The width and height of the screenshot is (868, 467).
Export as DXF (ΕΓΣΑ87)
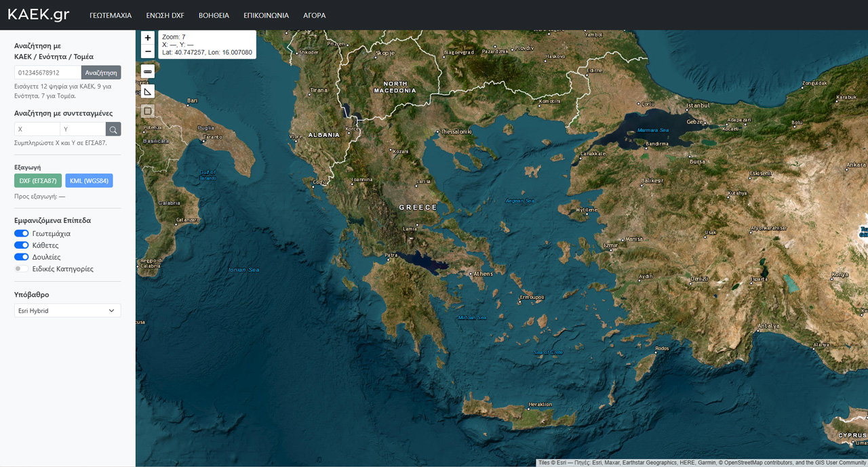click(37, 180)
